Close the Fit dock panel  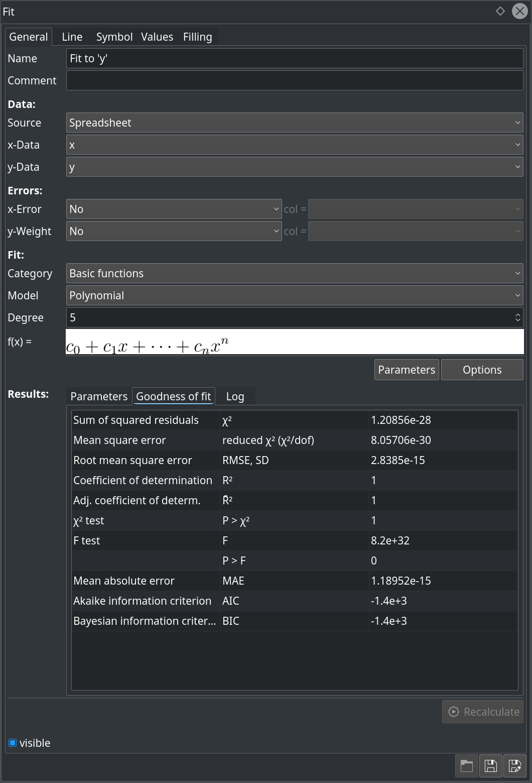click(x=519, y=11)
